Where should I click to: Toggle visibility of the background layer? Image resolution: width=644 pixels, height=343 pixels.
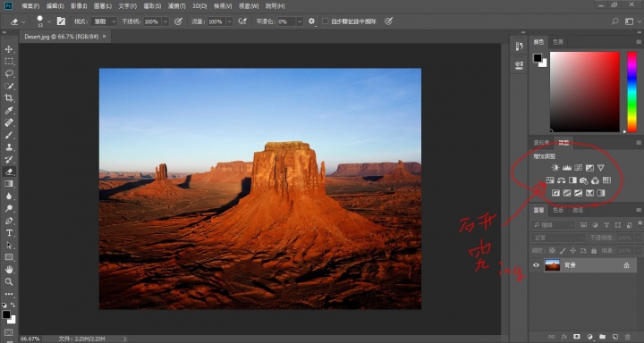click(536, 265)
